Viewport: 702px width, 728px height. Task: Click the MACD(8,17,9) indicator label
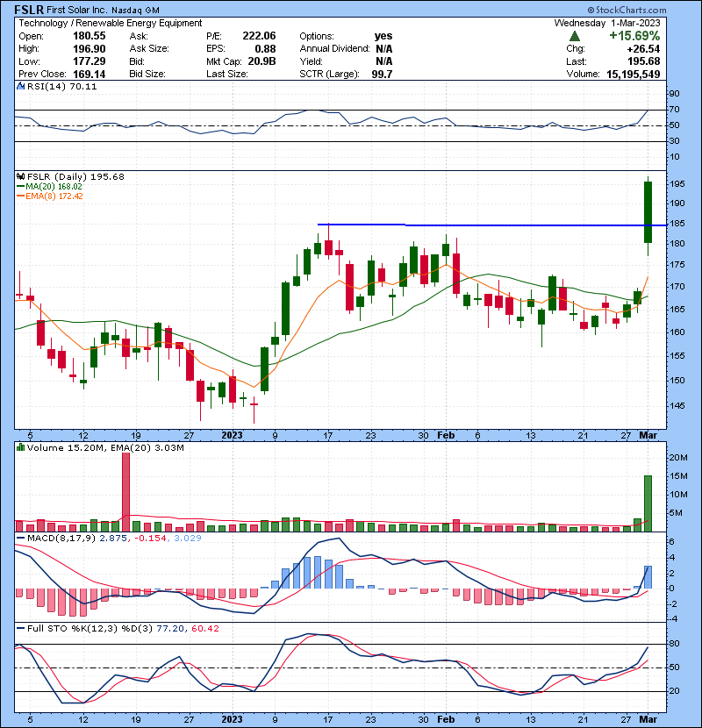(x=61, y=539)
